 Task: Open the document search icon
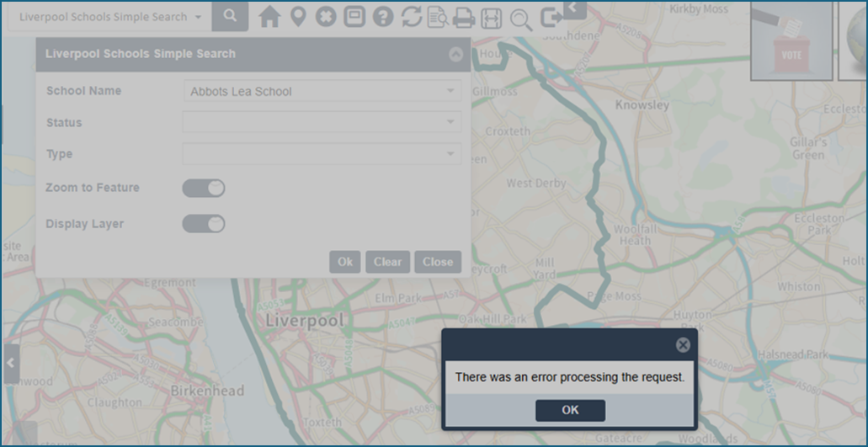coord(438,18)
